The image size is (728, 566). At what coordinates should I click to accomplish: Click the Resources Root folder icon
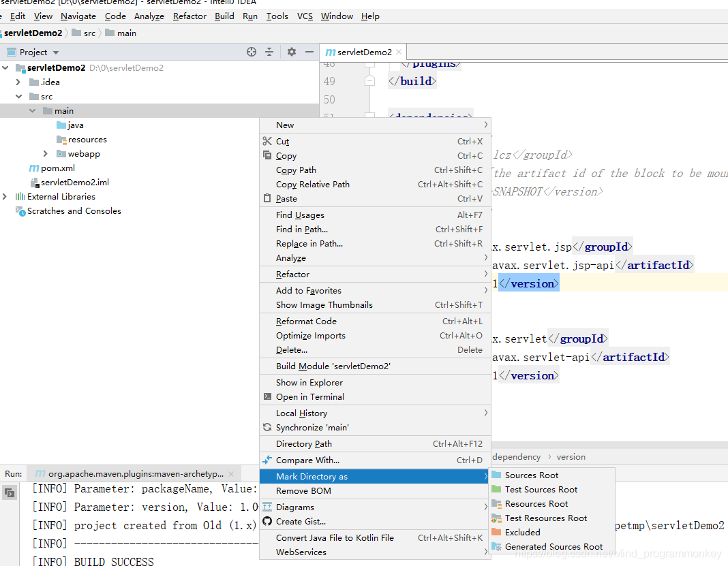pos(496,503)
